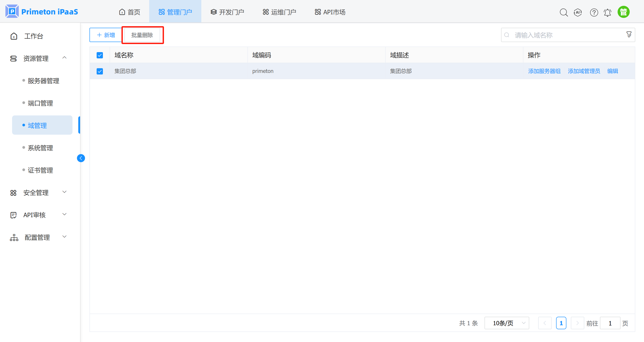Image resolution: width=644 pixels, height=342 pixels.
Task: Open the 10条/页 page size dropdown
Action: click(x=506, y=323)
